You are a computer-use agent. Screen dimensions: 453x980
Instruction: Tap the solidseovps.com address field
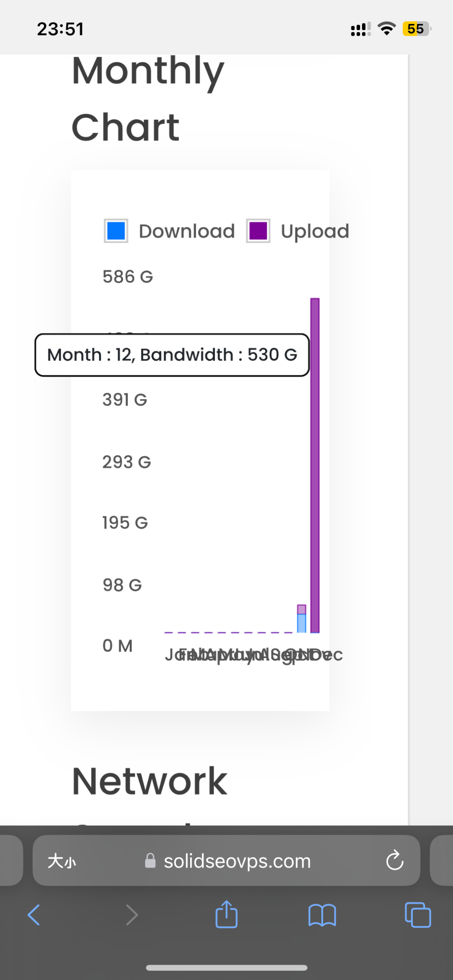(x=237, y=861)
